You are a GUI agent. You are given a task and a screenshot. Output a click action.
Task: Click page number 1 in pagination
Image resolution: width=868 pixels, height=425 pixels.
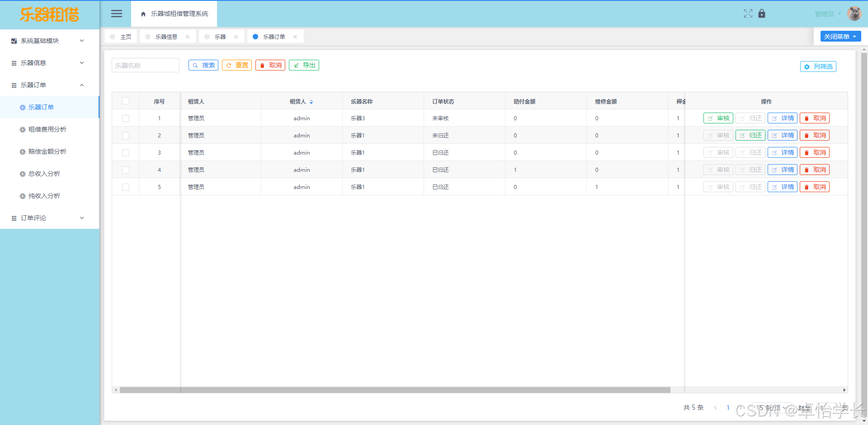[x=728, y=407]
